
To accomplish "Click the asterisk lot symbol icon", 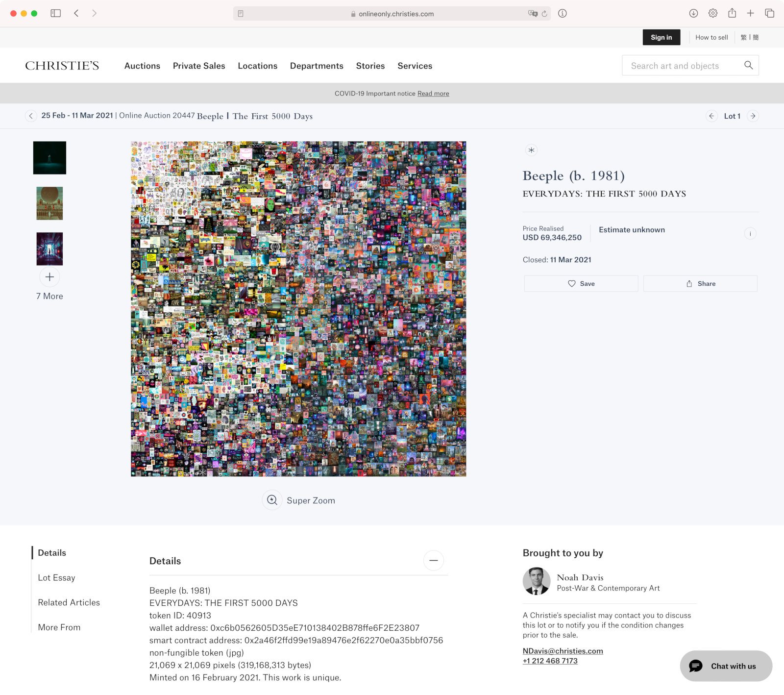I will coord(531,150).
